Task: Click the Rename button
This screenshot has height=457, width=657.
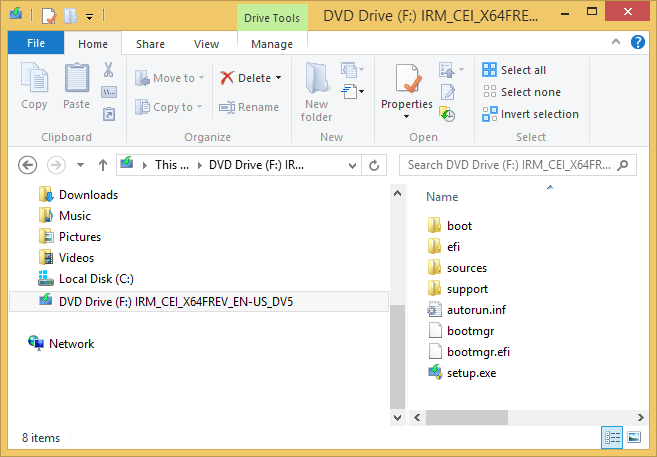Action: [249, 107]
